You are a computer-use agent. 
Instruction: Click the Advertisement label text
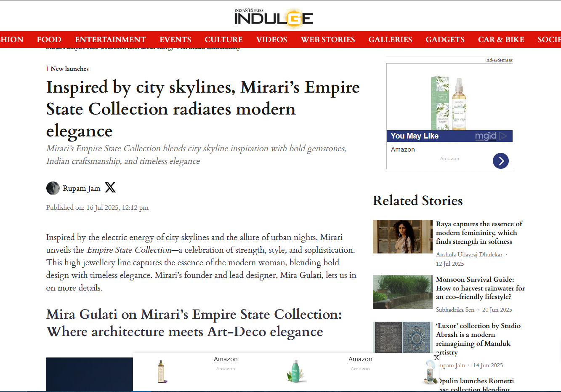click(x=500, y=60)
